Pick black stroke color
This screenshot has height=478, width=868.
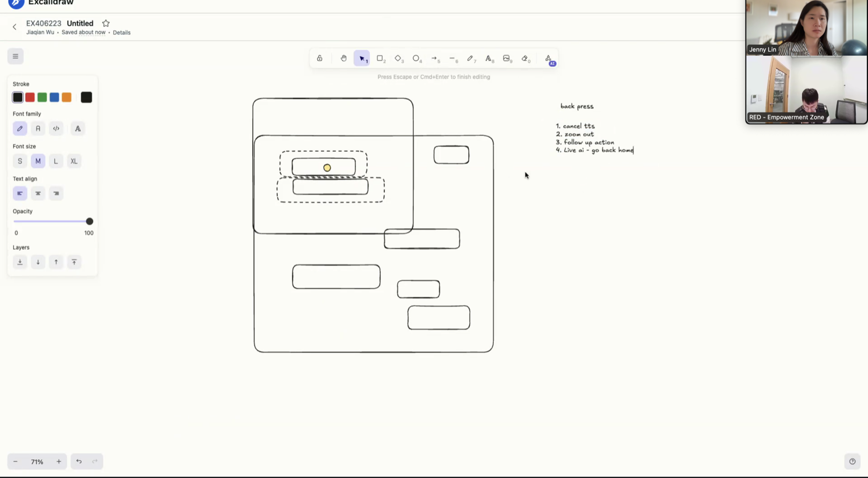[x=18, y=98]
